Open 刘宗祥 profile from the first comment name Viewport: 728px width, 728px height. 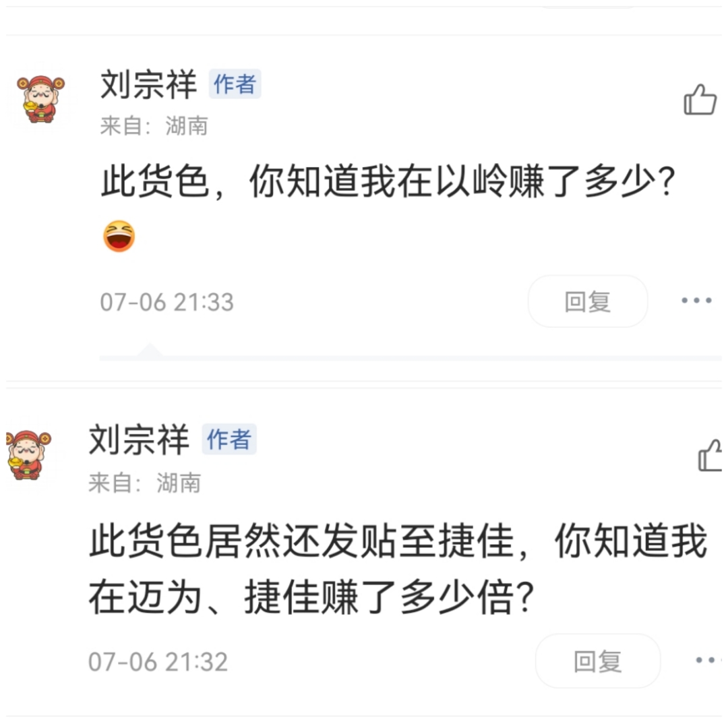click(x=148, y=84)
